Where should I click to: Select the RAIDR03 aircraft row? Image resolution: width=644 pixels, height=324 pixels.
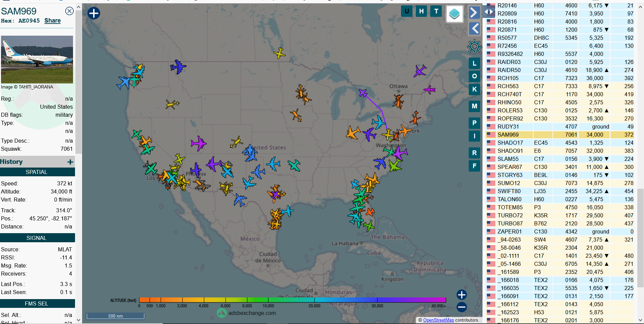[560, 62]
